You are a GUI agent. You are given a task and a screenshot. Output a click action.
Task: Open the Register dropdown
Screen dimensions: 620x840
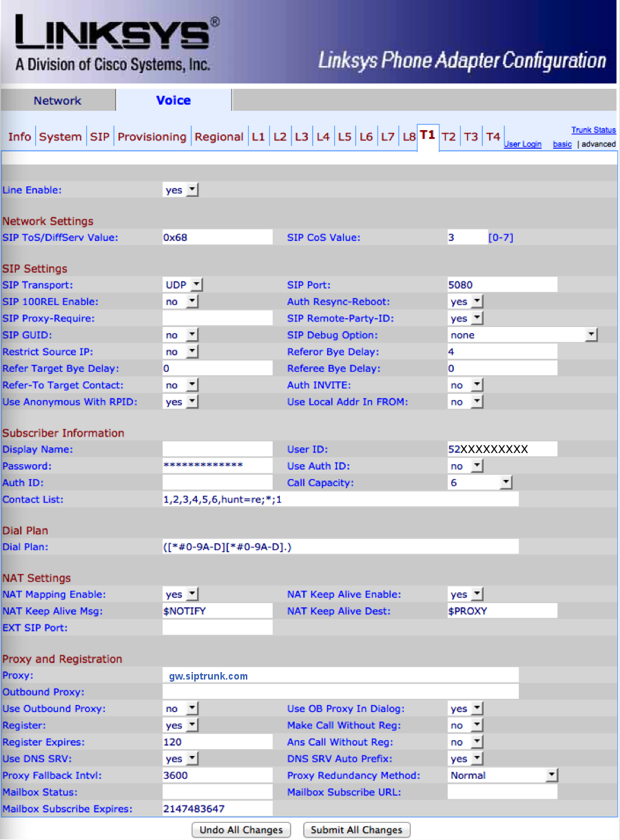tap(181, 725)
